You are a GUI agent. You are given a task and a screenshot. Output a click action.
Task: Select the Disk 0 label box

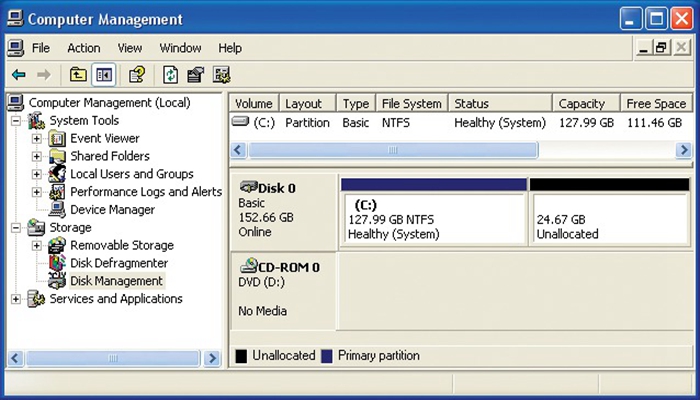tap(283, 212)
